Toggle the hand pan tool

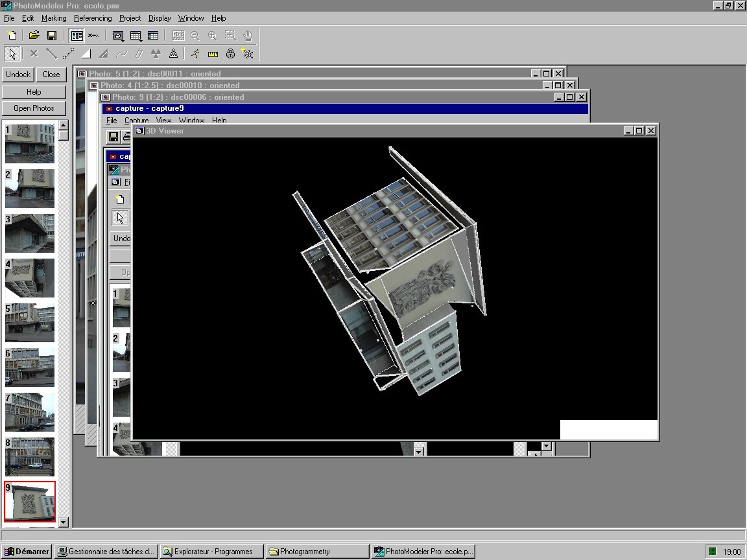click(248, 36)
